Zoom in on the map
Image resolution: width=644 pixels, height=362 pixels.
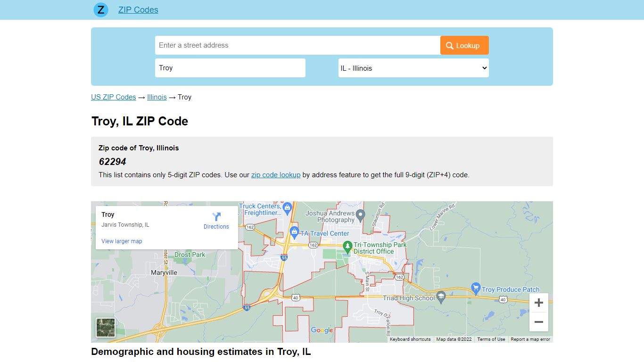pos(539,303)
